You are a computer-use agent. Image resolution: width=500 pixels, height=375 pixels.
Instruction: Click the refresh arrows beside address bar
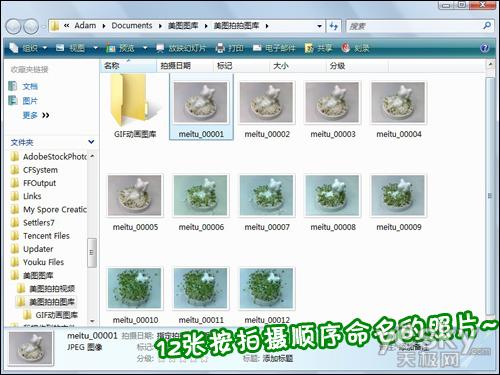(x=334, y=26)
